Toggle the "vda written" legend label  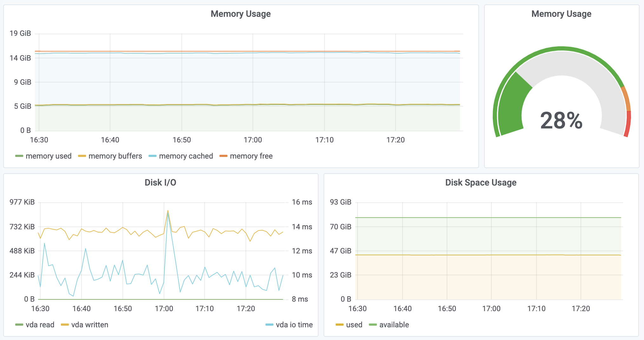pos(90,325)
